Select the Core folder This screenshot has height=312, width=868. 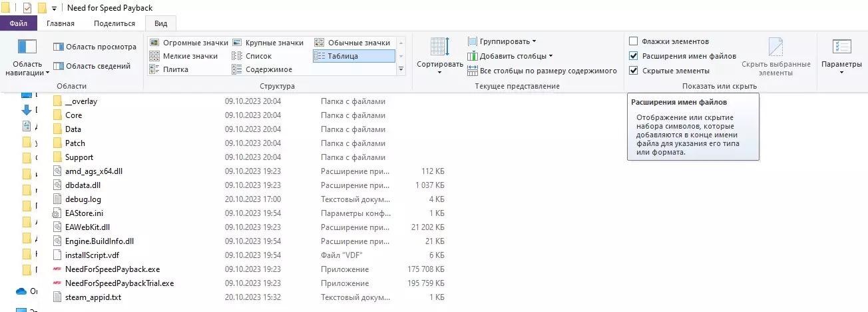pos(73,115)
